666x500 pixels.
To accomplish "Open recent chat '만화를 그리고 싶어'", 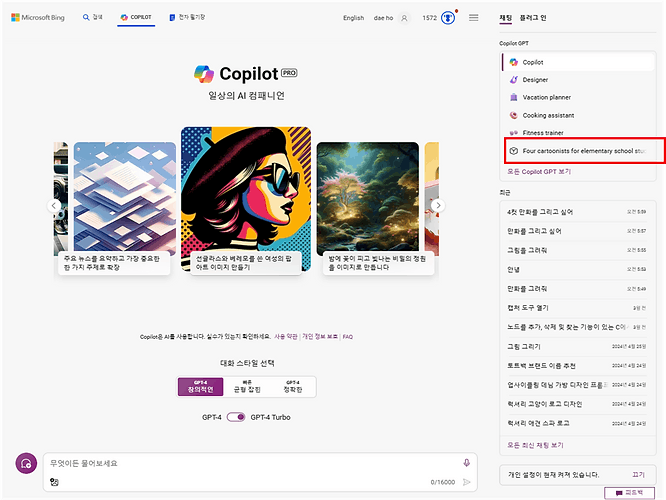I will click(577, 231).
